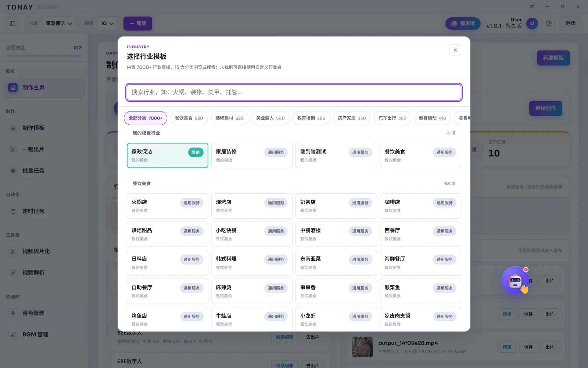Pick the 小龙虾 industry card
588x368 pixels.
[336, 319]
